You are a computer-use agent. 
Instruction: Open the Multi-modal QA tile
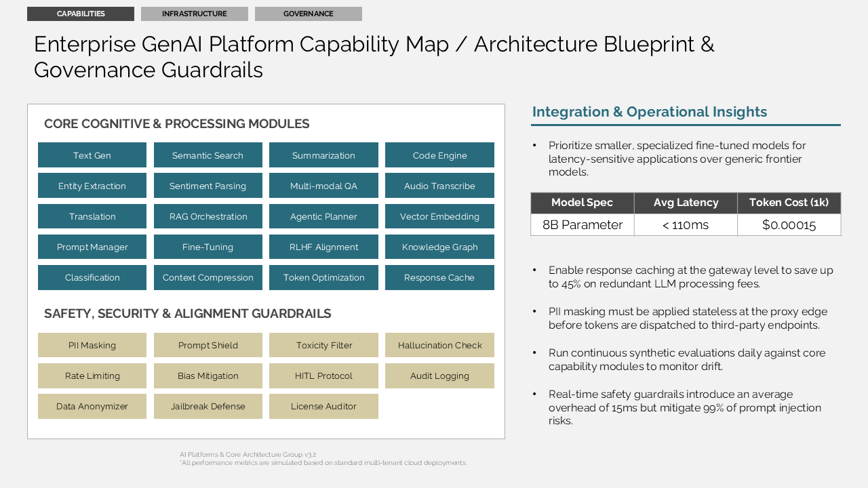click(x=323, y=186)
